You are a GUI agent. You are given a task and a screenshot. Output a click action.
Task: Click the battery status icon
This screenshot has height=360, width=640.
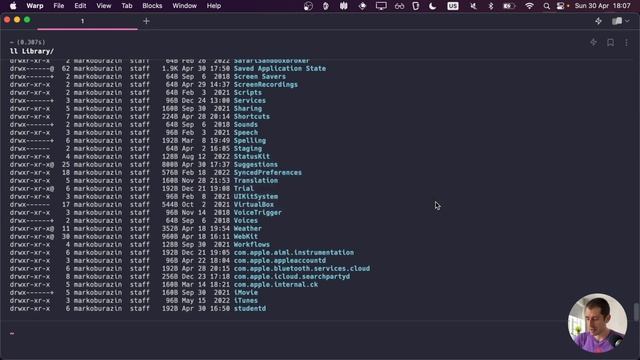click(x=508, y=6)
